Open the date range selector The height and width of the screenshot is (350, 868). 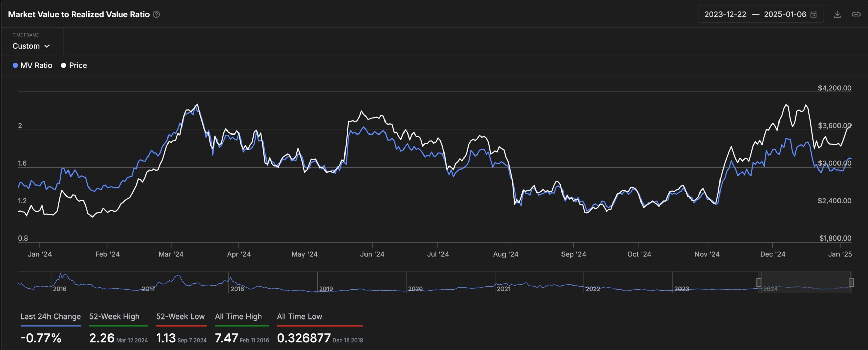759,14
